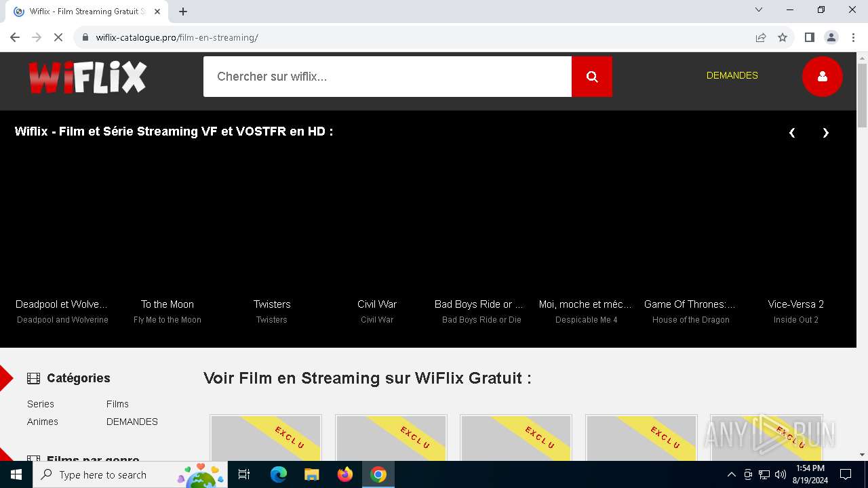Open the DEMANDES link in the header
868x488 pixels.
[732, 75]
